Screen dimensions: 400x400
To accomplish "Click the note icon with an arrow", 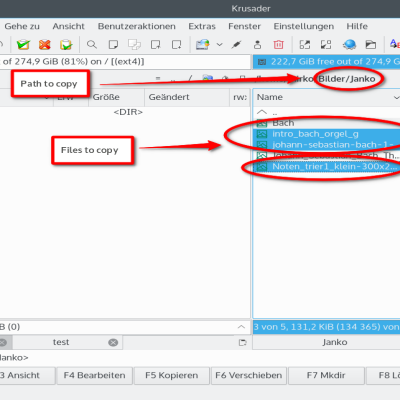I will tap(155, 44).
